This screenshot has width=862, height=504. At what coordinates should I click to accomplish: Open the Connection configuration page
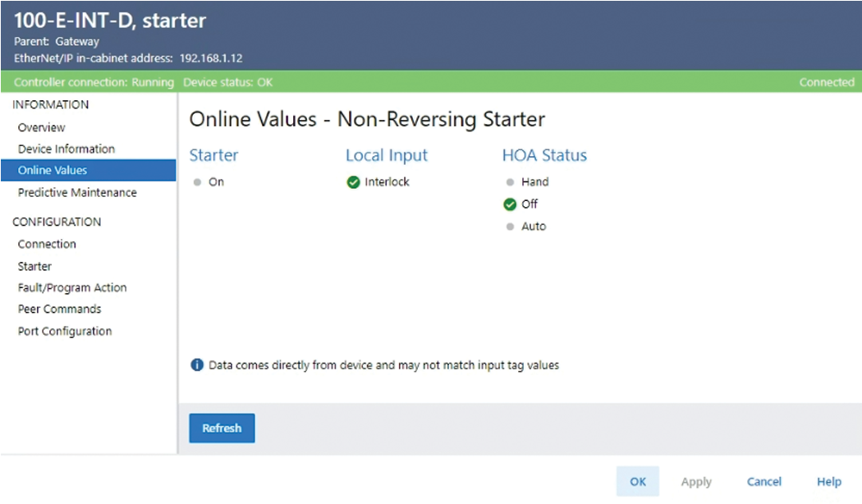[47, 244]
